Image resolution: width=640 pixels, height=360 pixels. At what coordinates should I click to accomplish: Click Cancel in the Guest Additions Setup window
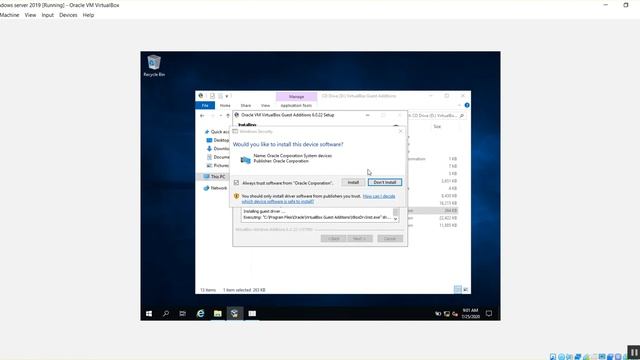[x=390, y=238]
